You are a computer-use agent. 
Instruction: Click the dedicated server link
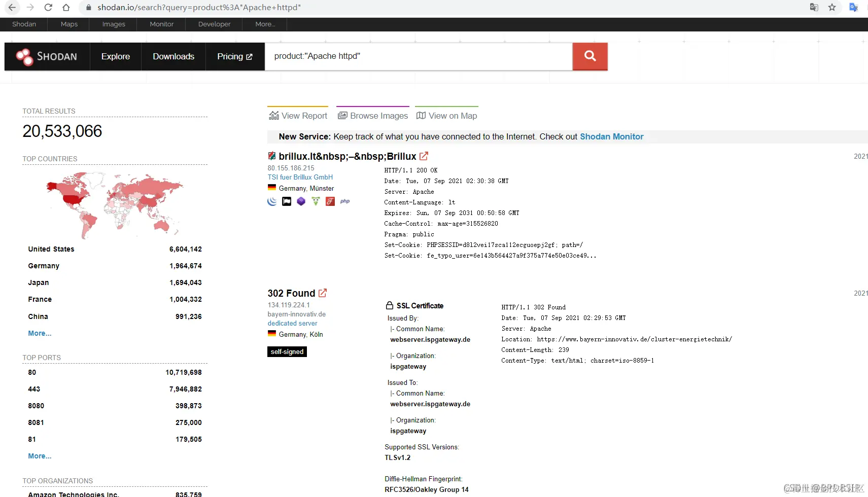click(x=292, y=323)
